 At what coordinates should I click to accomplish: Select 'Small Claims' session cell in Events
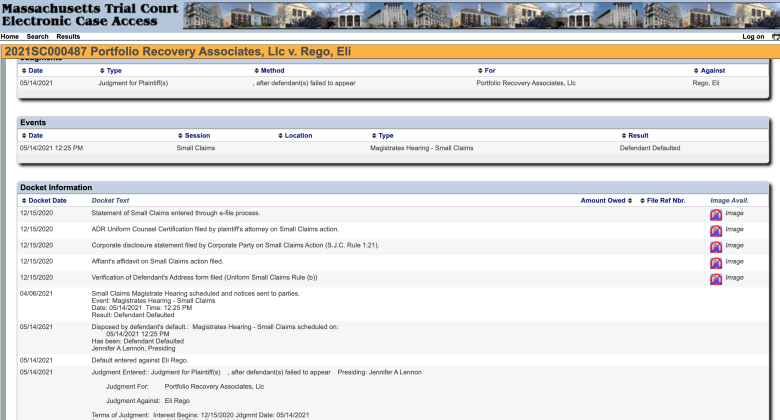[x=196, y=148]
